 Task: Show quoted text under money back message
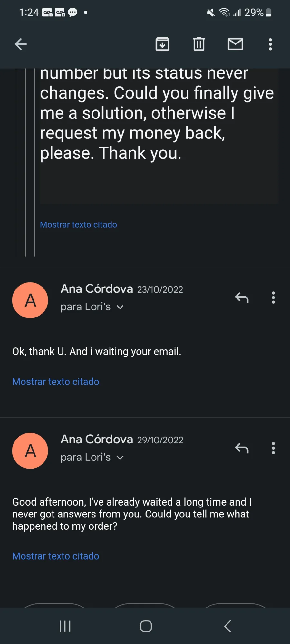(x=78, y=225)
